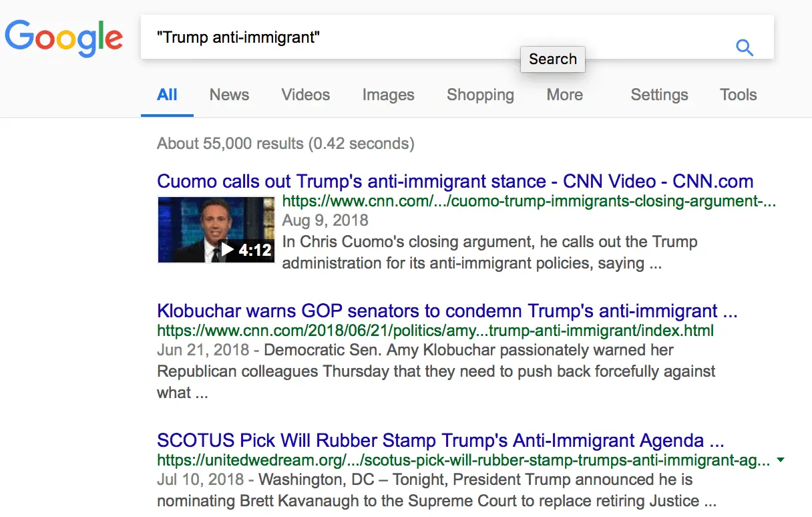Show the Tools filter options

point(738,95)
